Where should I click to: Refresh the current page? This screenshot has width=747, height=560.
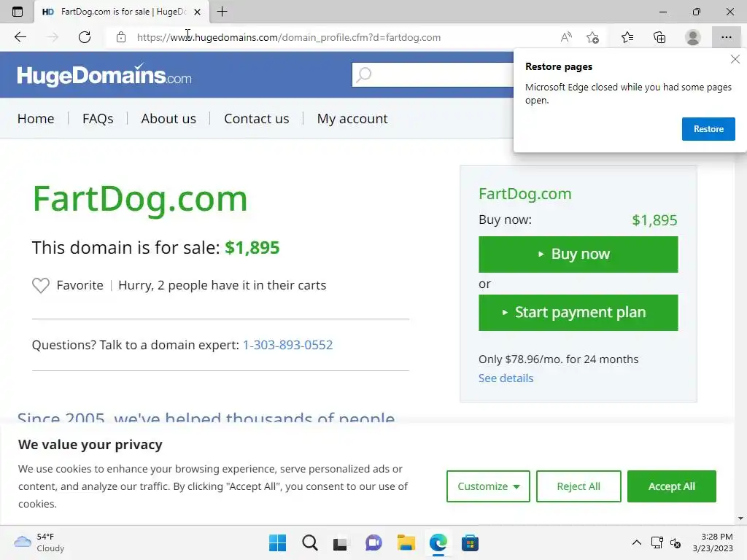click(85, 37)
